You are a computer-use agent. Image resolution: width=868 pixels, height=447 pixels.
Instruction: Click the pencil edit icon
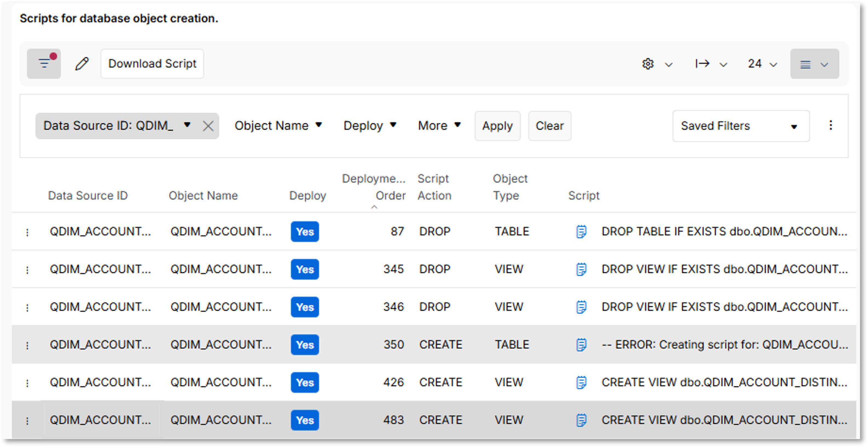click(82, 63)
